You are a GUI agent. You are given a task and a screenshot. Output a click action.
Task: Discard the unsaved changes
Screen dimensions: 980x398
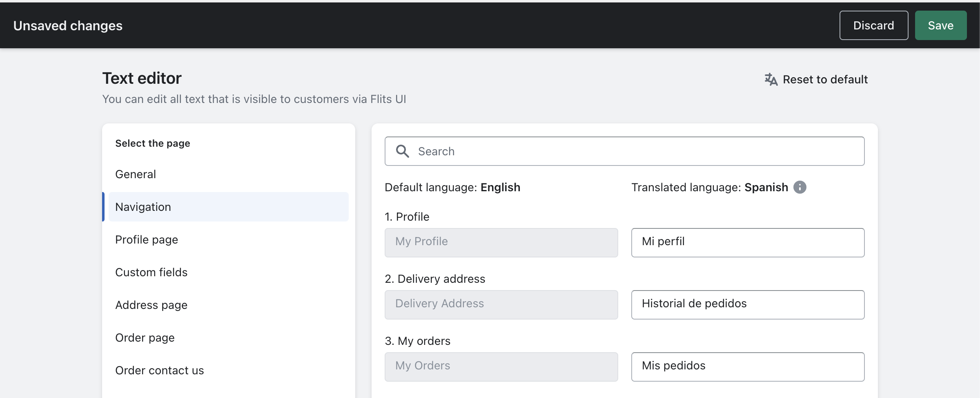[x=873, y=25]
